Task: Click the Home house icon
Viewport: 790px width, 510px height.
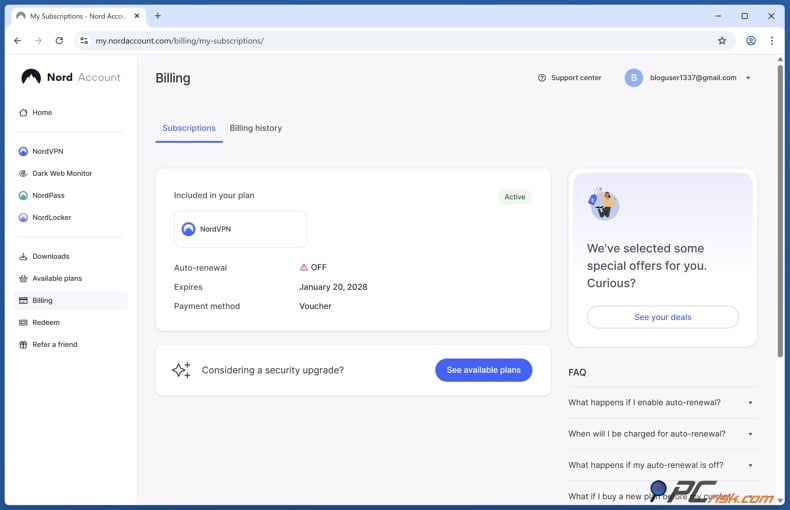Action: [23, 112]
